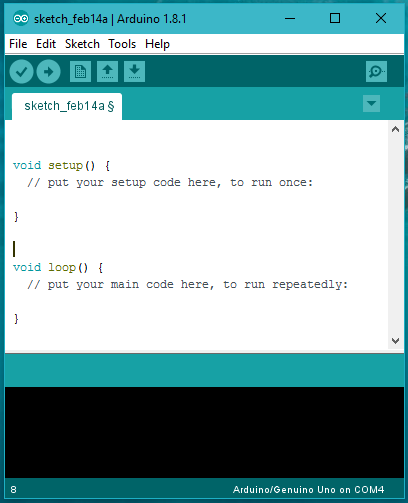
Task: Click the Arduino logo in title bar
Action: (x=21, y=19)
